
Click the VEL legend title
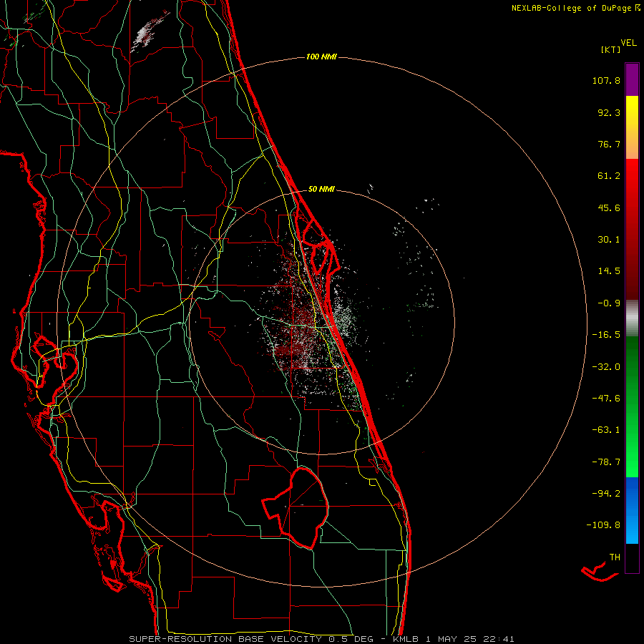628,42
